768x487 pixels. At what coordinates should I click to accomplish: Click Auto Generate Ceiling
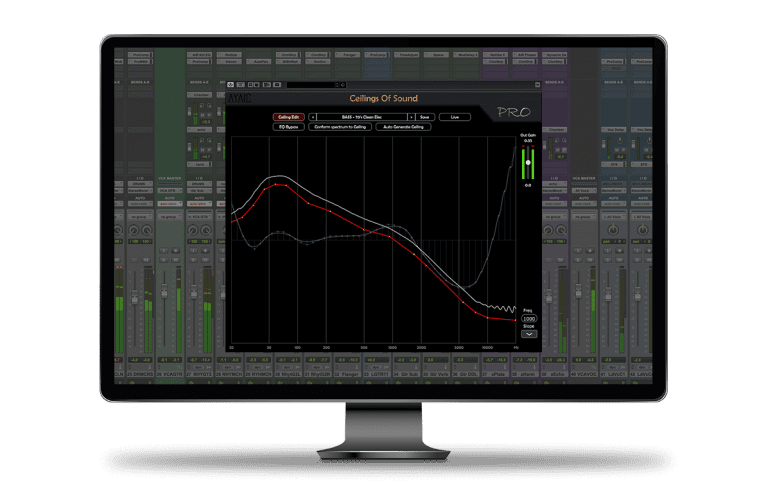click(403, 127)
